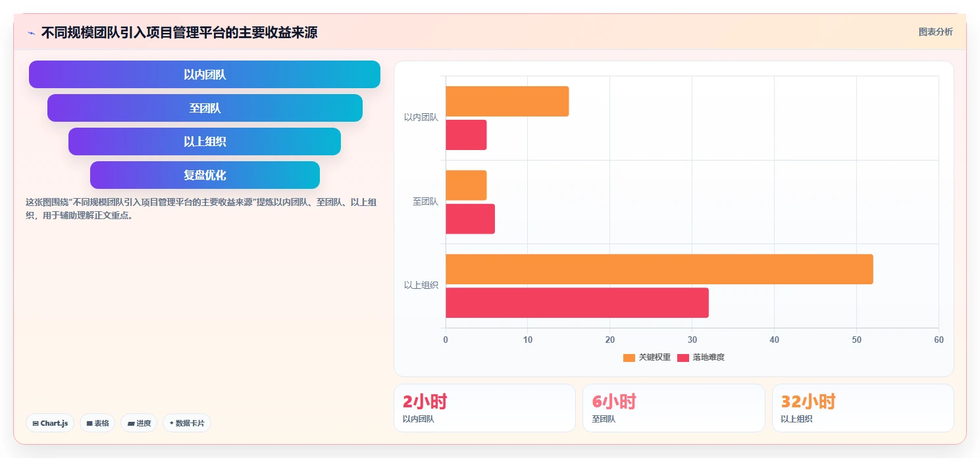Click the red 以内团队 chart bar
The image size is (980, 458).
pos(466,135)
